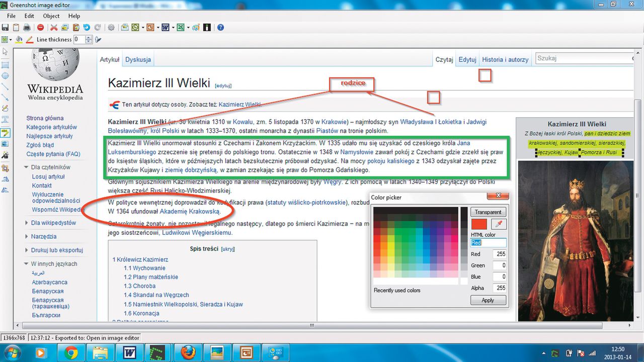This screenshot has width=644, height=362.
Task: Open help via blue question mark icon
Action: point(220,28)
